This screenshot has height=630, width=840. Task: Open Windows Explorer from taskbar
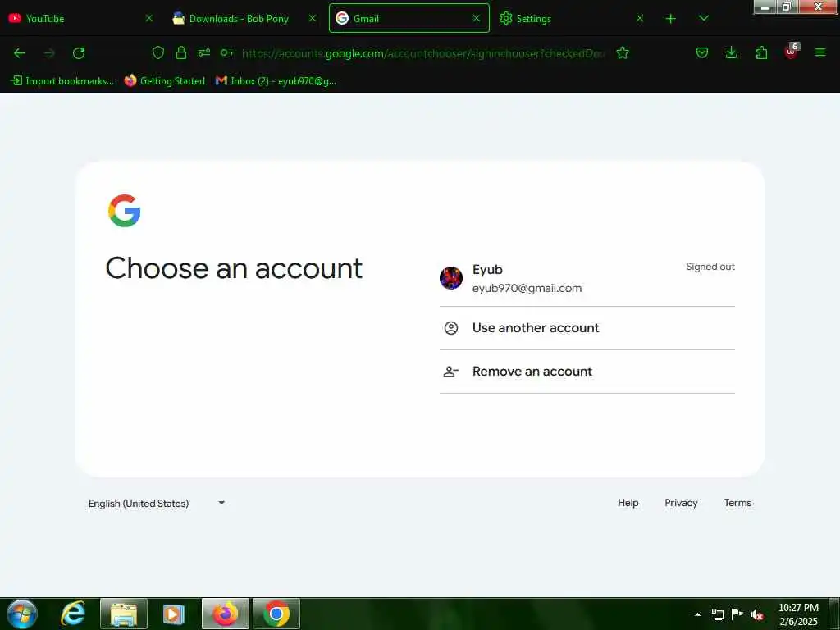(x=124, y=614)
